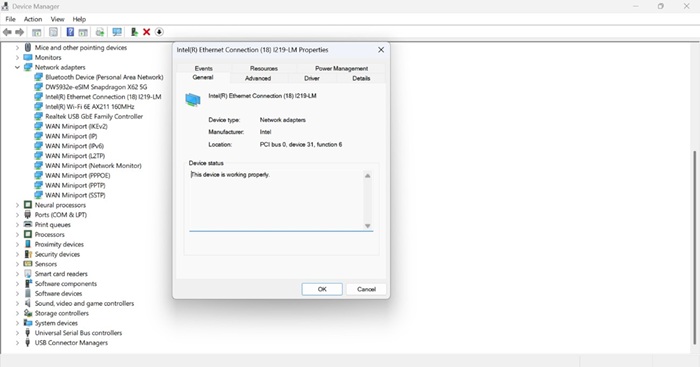700x367 pixels.
Task: Click the Storage controllers category icon
Action: (28, 313)
